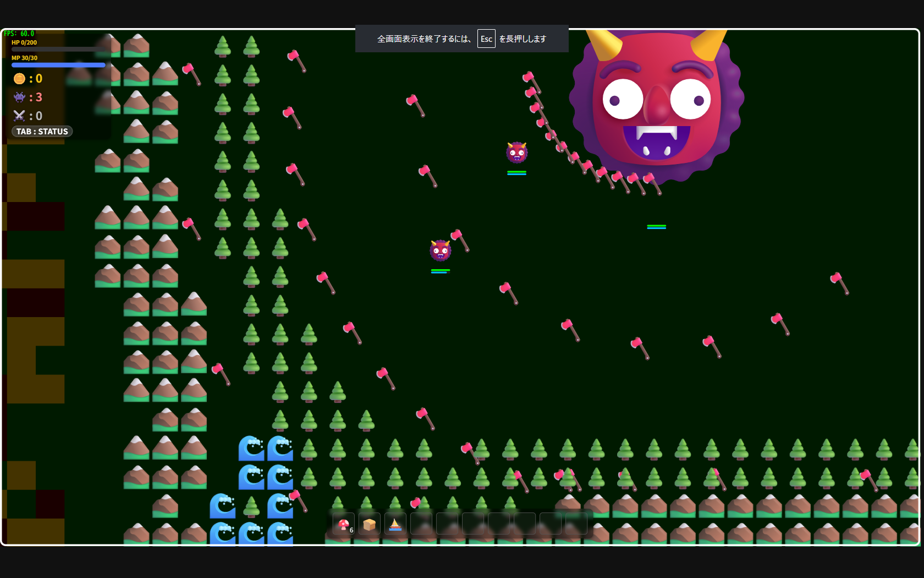Select the empty hotbar slot next to the sailboat
This screenshot has width=924, height=578.
[x=421, y=524]
